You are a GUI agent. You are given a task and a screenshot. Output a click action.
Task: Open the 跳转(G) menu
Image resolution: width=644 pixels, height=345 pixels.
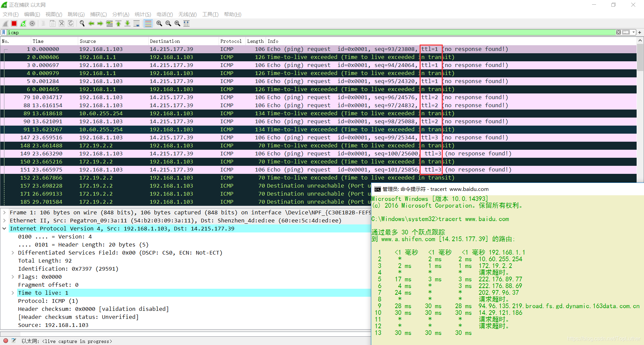tap(76, 14)
